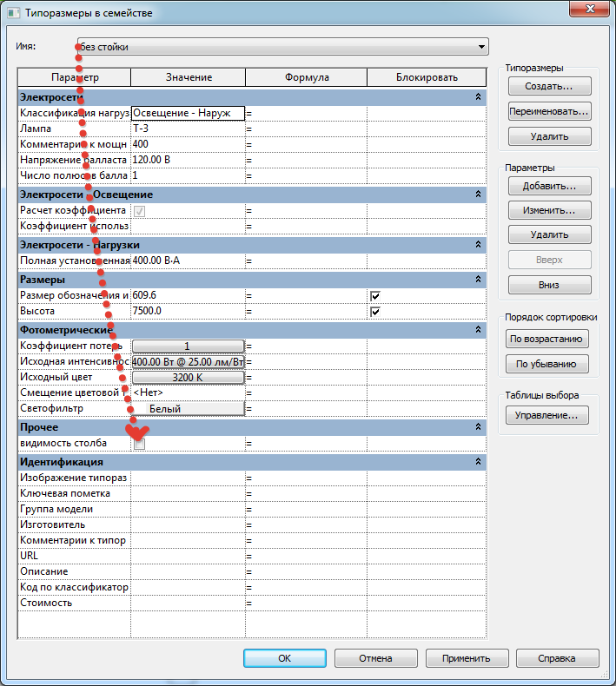Click the Revit family types title bar icon
Viewport: 616px width, 686px height.
pyautogui.click(x=13, y=13)
